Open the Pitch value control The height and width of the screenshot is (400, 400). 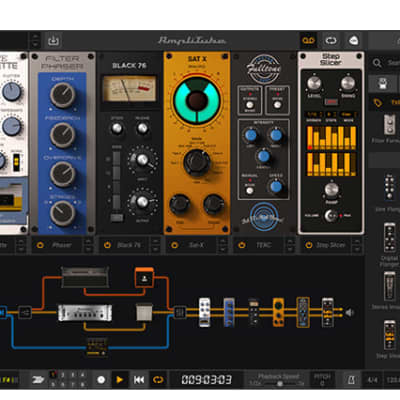(322, 380)
